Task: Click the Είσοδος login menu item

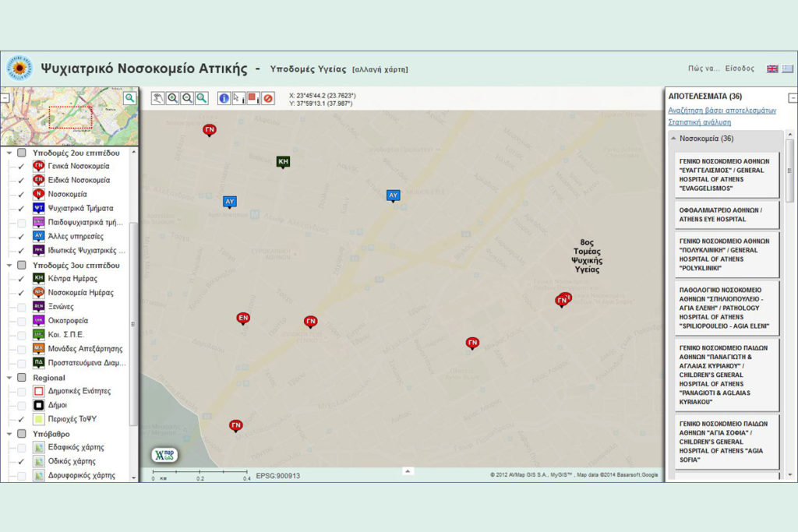Action: tap(740, 69)
